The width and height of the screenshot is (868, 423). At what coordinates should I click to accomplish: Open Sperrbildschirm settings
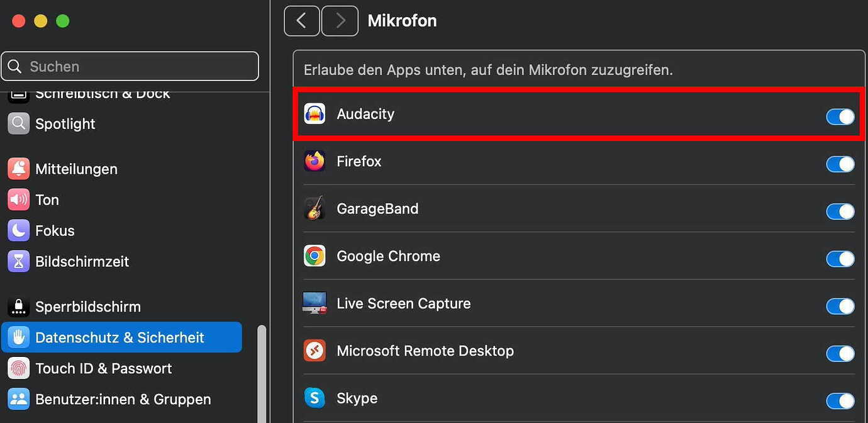point(121,307)
